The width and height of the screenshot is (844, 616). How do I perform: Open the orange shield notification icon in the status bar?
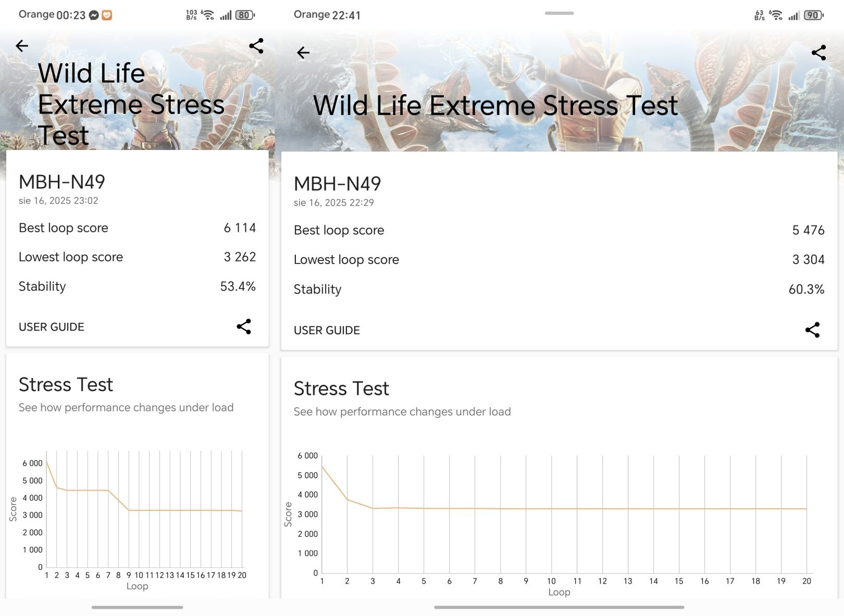pyautogui.click(x=107, y=15)
